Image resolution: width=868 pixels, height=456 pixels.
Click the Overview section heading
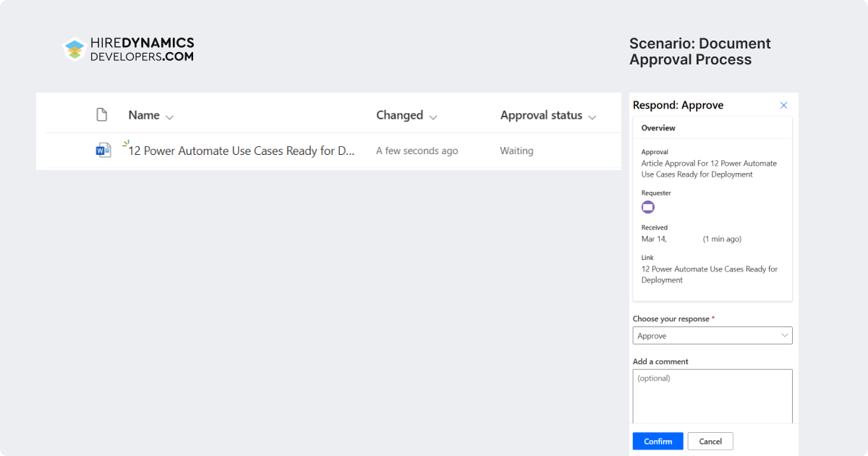point(658,127)
